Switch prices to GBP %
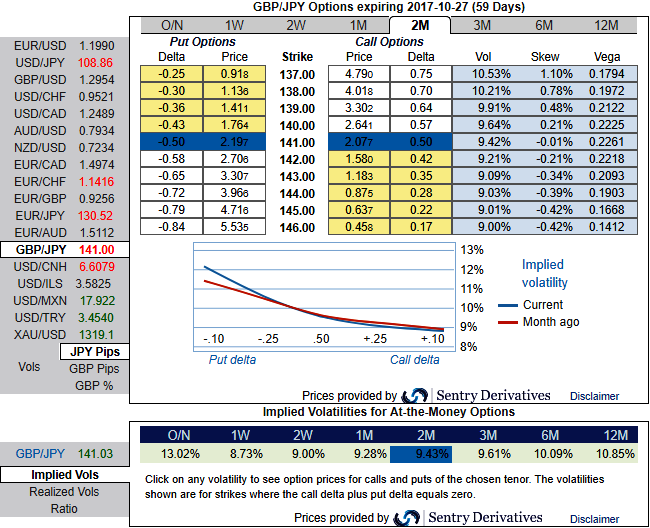 click(94, 385)
